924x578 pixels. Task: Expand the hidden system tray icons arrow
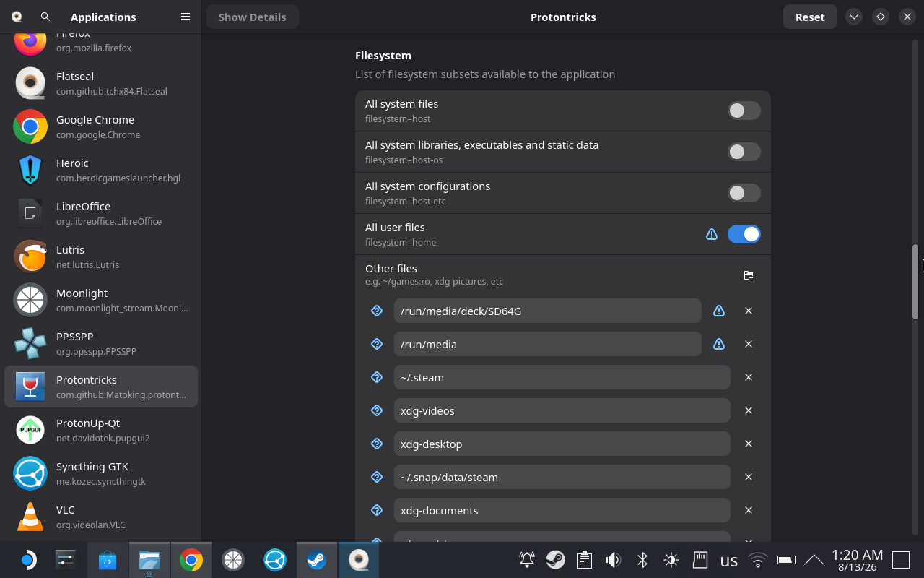(814, 560)
